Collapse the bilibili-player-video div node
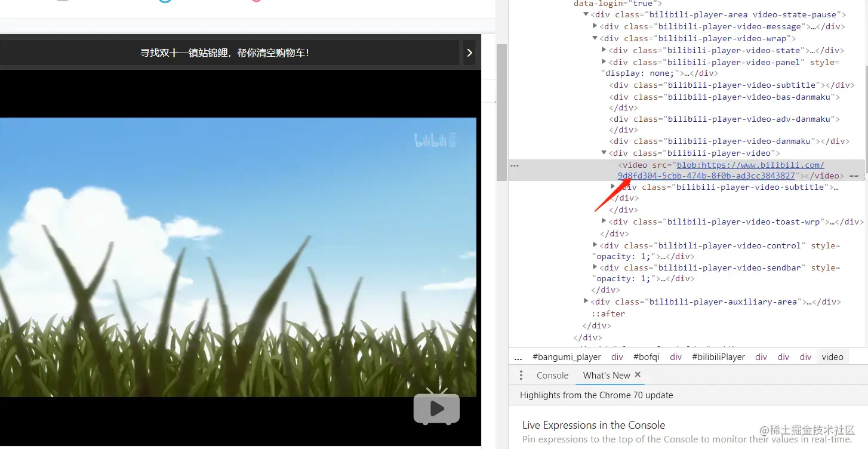868x449 pixels. tap(604, 153)
